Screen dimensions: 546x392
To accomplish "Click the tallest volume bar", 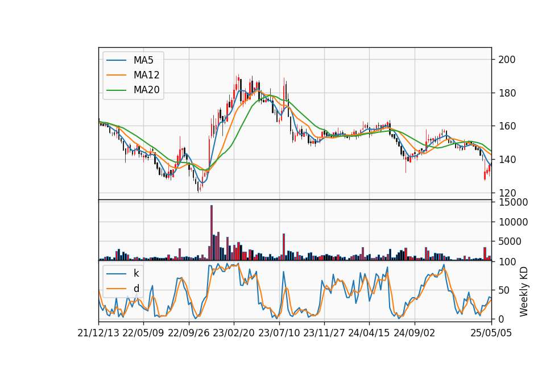I will [x=212, y=233].
